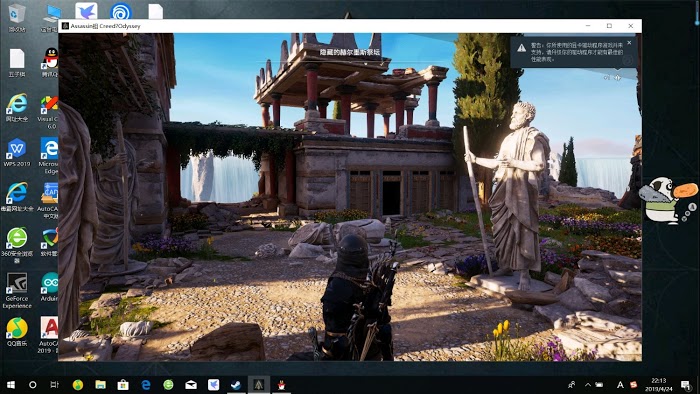Open Microsoft Store from the taskbar
Screen dimensions: 700x394
[123, 385]
